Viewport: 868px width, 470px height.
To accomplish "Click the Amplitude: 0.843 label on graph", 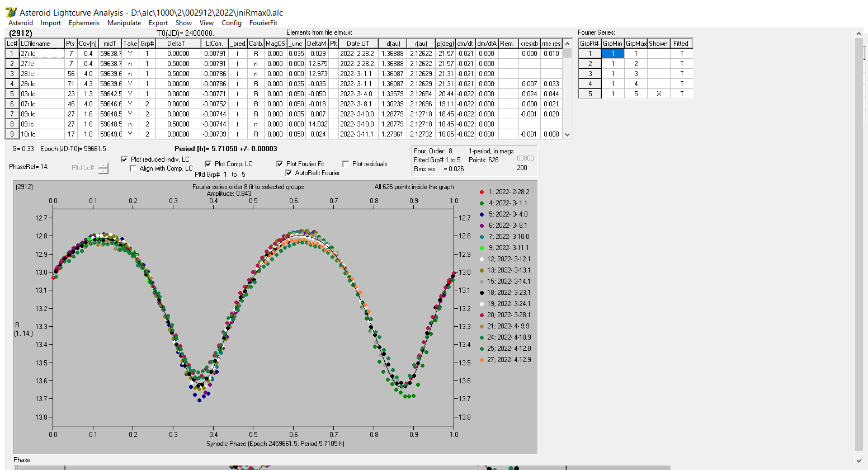I will click(x=229, y=194).
